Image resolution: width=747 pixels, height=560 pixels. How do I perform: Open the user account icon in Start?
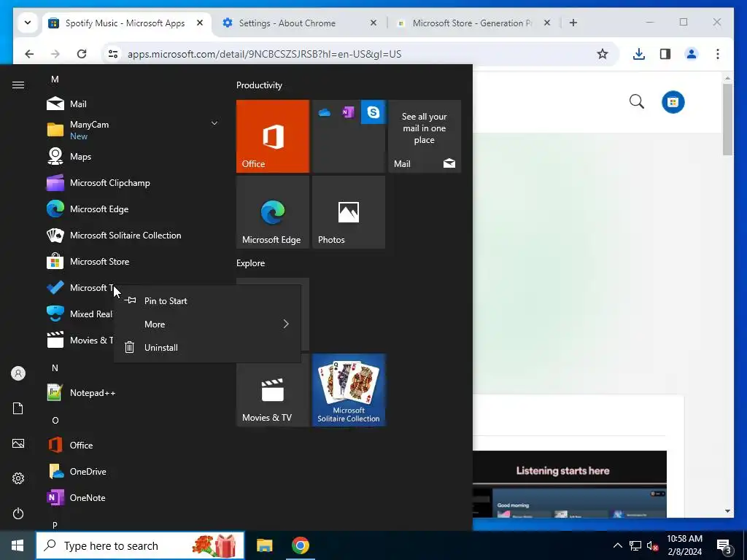pyautogui.click(x=18, y=373)
